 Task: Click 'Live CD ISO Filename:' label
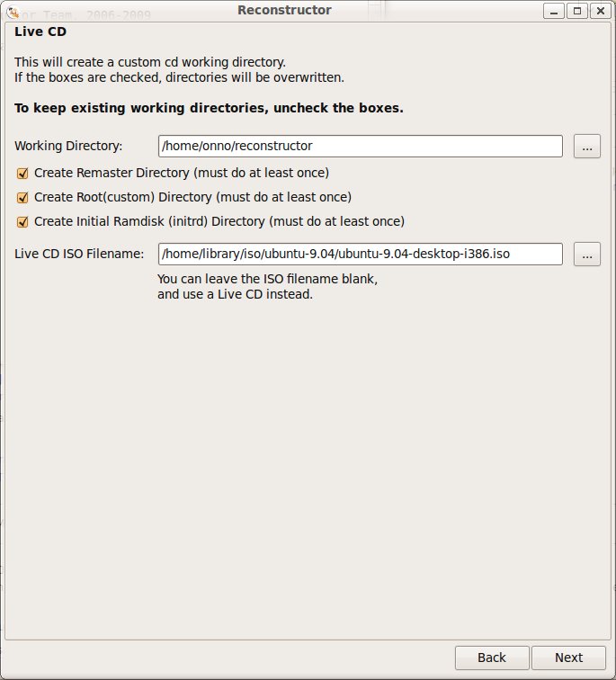79,254
